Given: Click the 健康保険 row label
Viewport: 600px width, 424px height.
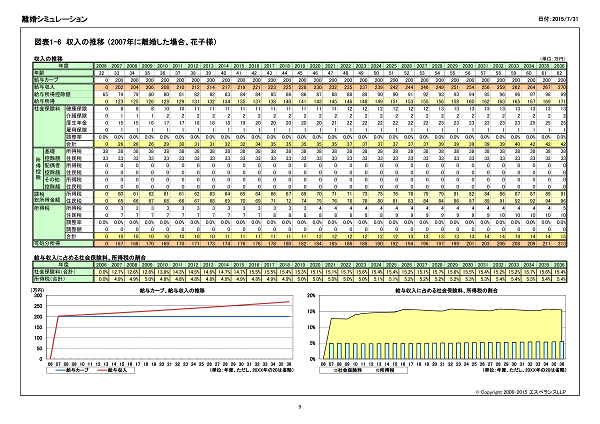Looking at the screenshot, I should pyautogui.click(x=77, y=108).
